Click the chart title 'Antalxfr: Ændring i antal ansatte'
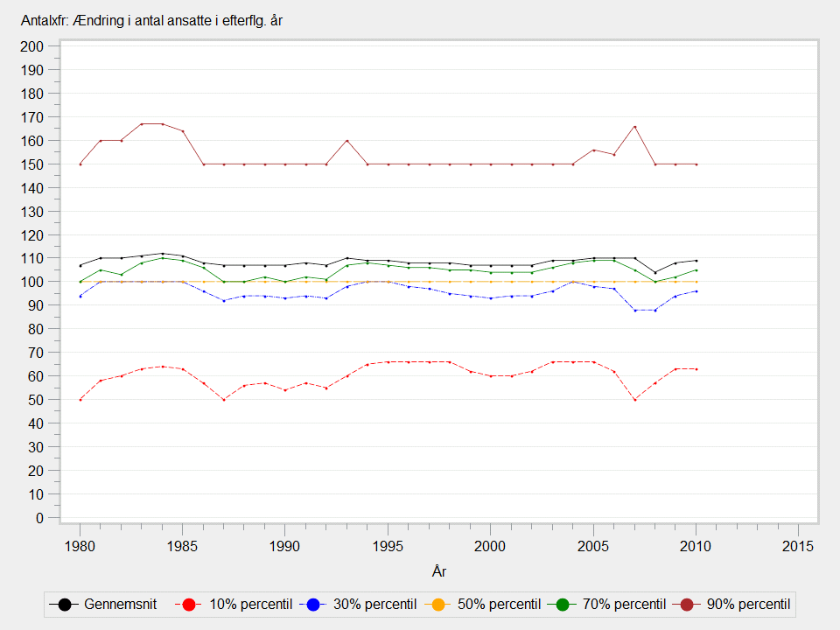Screen dimensions: 840x630 tap(151, 21)
